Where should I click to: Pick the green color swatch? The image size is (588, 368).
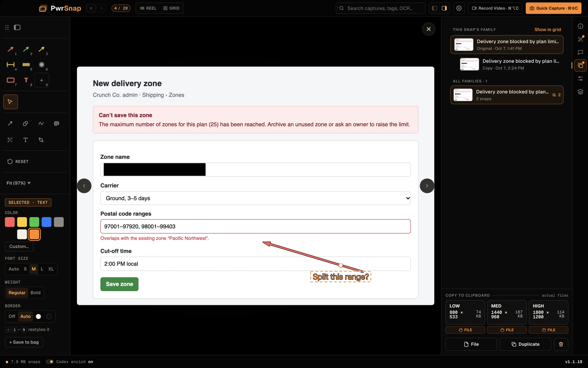point(34,222)
